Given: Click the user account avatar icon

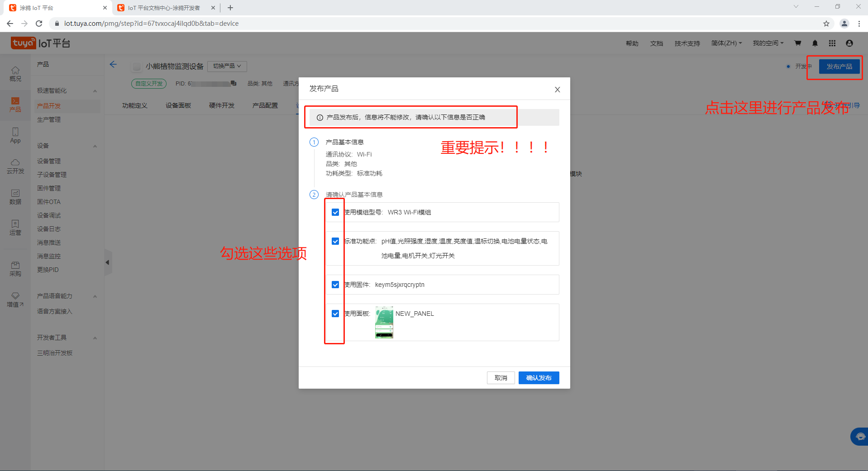Looking at the screenshot, I should click(x=849, y=43).
